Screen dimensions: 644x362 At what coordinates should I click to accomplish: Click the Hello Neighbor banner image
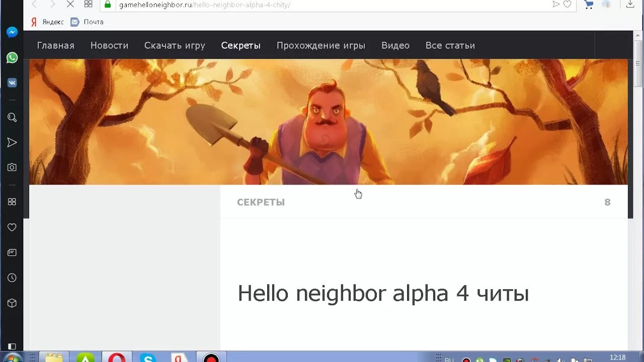[329, 122]
